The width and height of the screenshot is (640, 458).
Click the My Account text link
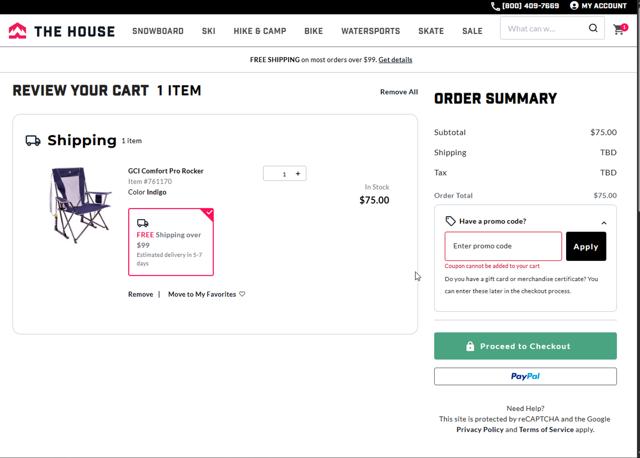pyautogui.click(x=604, y=6)
